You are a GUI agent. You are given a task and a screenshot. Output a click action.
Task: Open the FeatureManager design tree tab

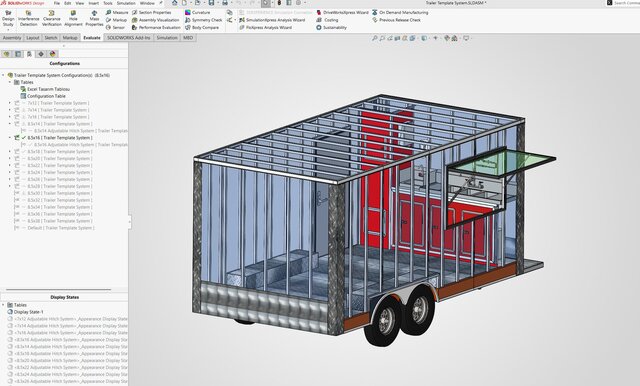[x=6, y=54]
